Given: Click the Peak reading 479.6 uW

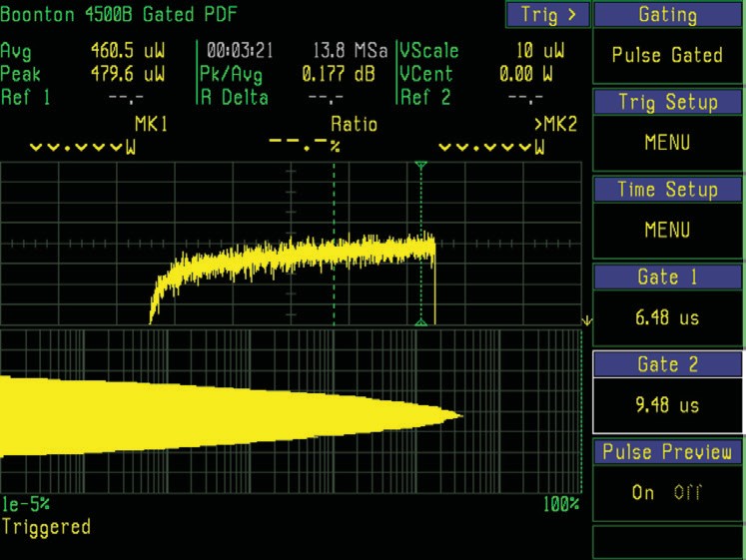Looking at the screenshot, I should click(128, 74).
